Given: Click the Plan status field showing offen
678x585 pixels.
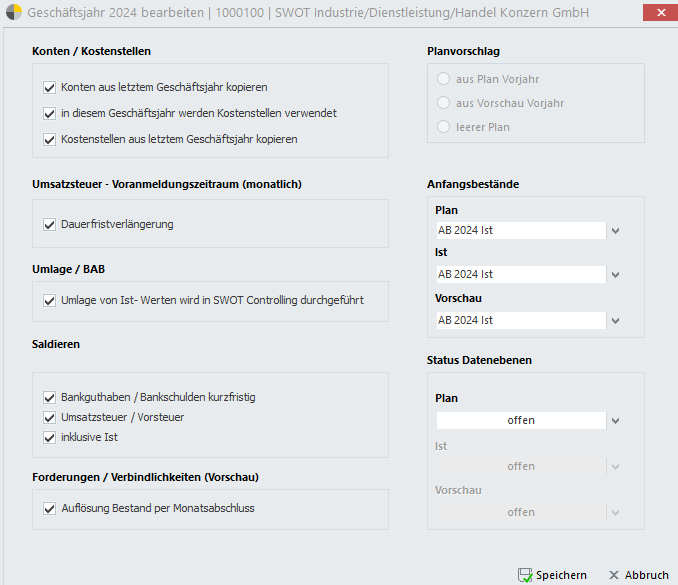Looking at the screenshot, I should (x=521, y=421).
